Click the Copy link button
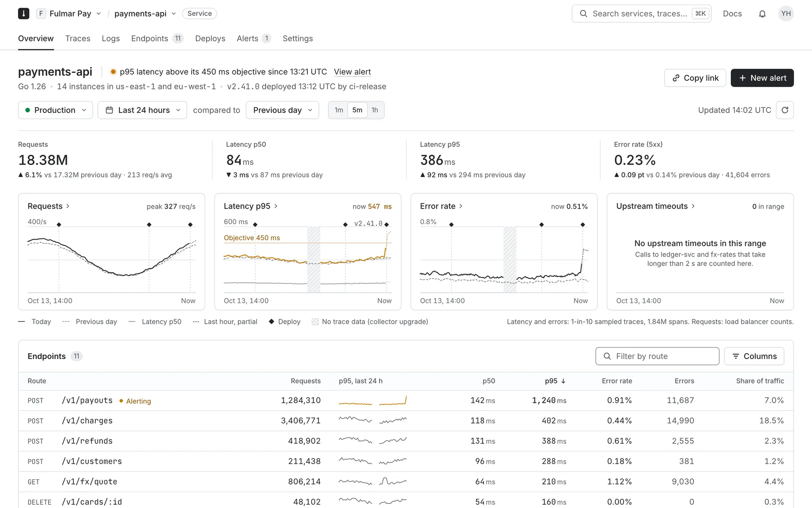The image size is (812, 508). click(x=695, y=78)
